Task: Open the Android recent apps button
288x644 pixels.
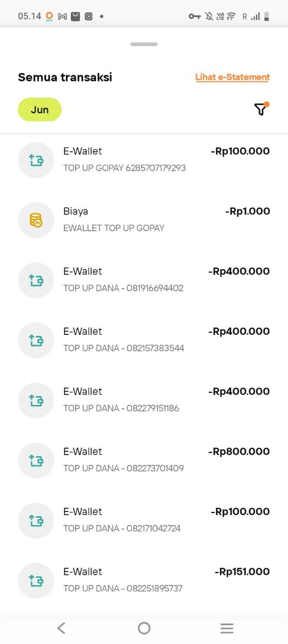Action: (x=227, y=628)
